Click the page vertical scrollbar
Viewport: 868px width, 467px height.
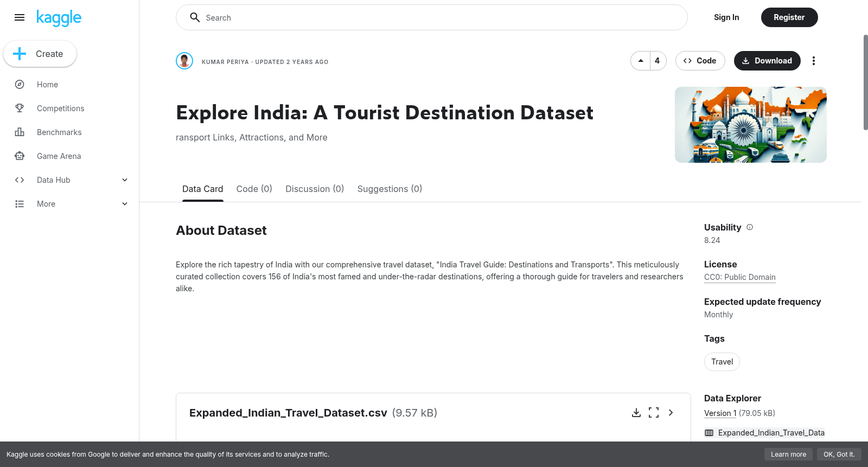866,81
